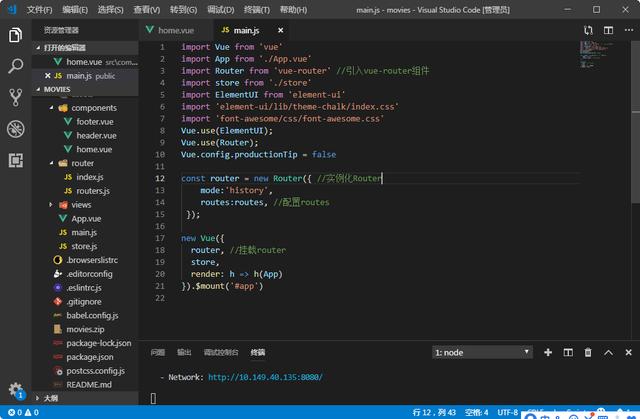Open the Debug view icon

coord(15,129)
